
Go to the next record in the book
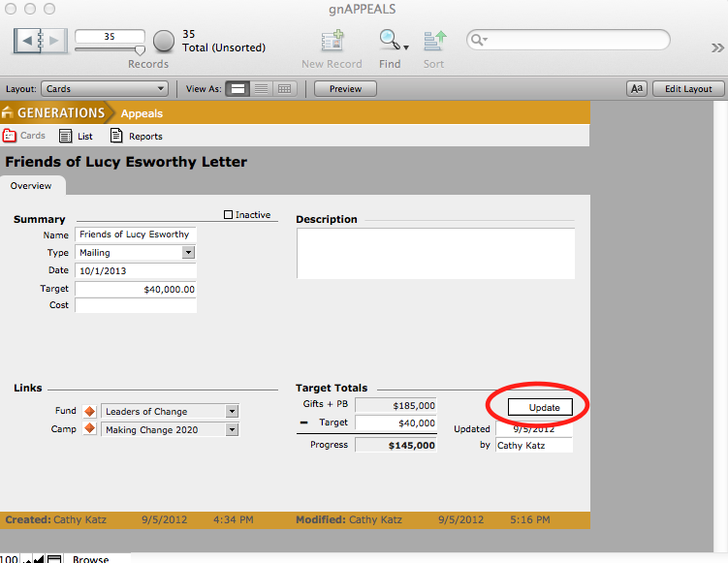[x=54, y=41]
